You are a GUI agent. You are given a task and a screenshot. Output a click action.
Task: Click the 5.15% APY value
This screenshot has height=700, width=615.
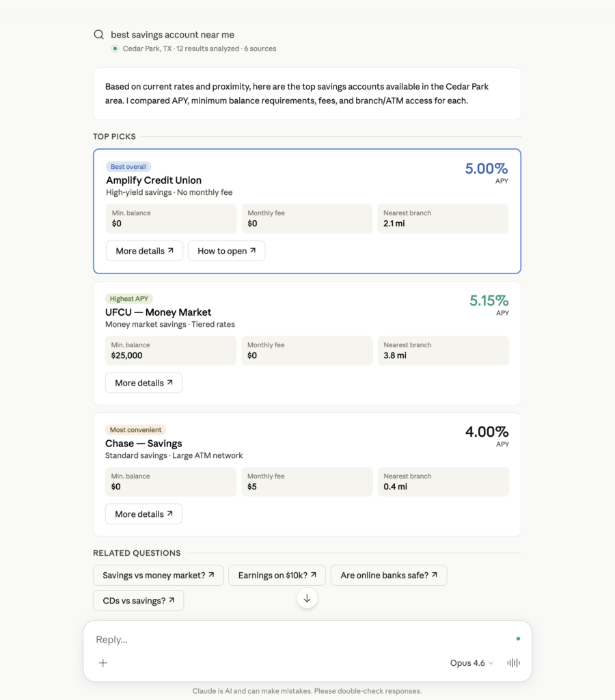pyautogui.click(x=489, y=301)
